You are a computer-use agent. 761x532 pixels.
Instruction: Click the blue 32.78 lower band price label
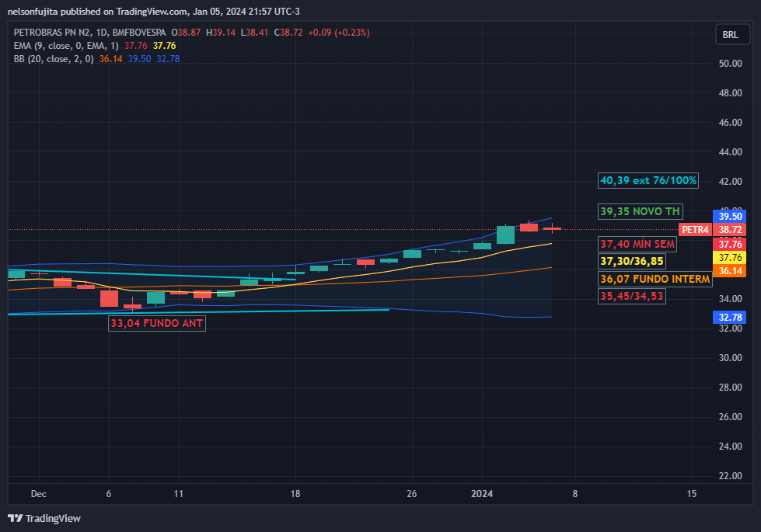pos(729,318)
